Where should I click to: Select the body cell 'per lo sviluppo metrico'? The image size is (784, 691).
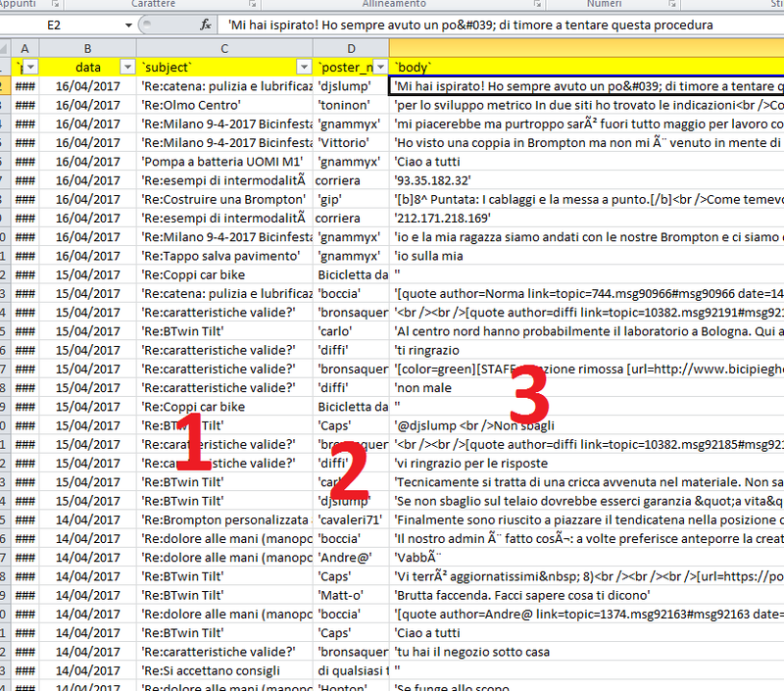(586, 105)
